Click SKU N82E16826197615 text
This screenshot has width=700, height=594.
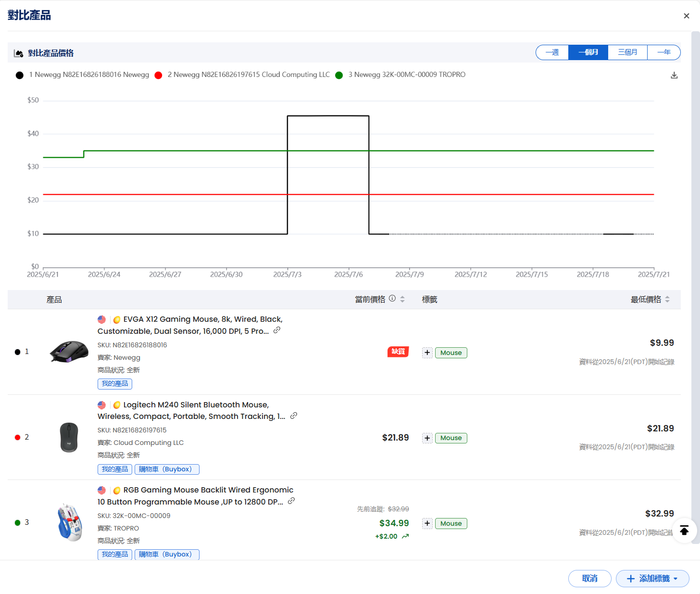click(x=132, y=430)
